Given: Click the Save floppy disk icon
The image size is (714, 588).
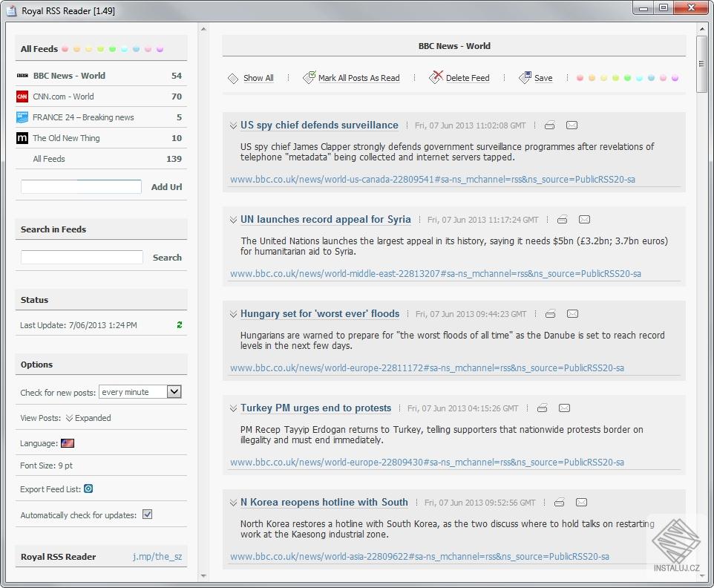Looking at the screenshot, I should pos(525,77).
